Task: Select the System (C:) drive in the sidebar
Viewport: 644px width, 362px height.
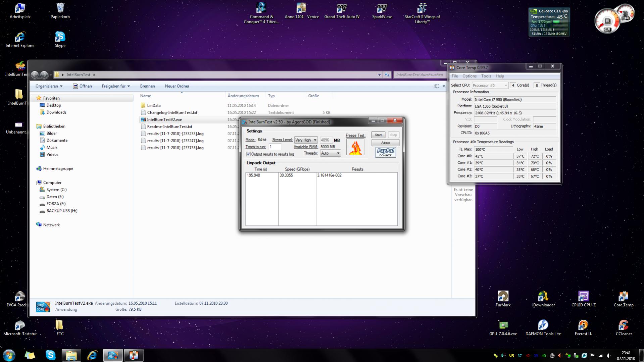Action: 56,190
